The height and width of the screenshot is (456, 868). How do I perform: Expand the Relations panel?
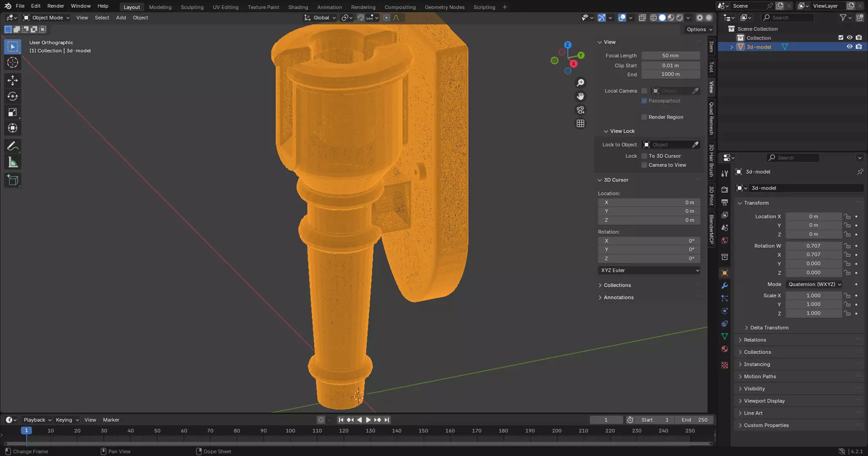754,340
